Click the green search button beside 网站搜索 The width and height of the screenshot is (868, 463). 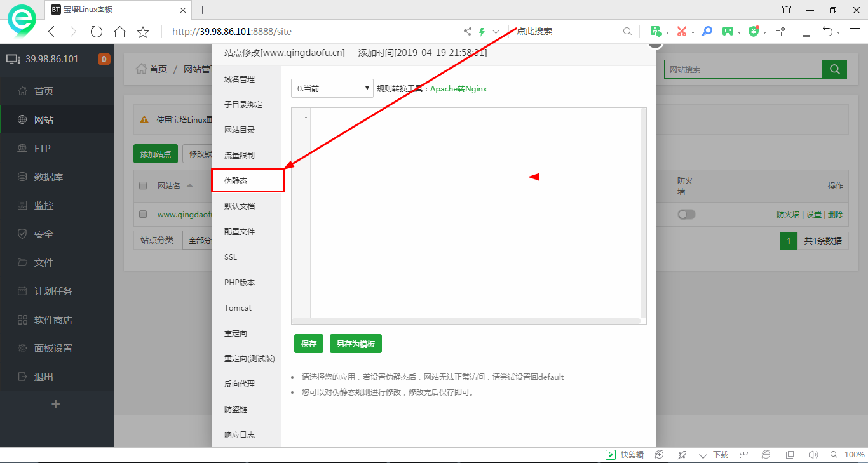tap(835, 69)
